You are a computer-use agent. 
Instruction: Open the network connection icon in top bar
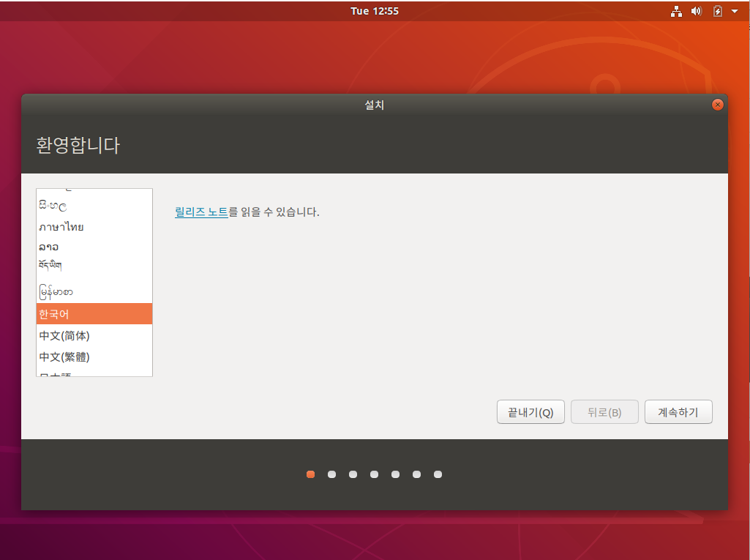676,11
